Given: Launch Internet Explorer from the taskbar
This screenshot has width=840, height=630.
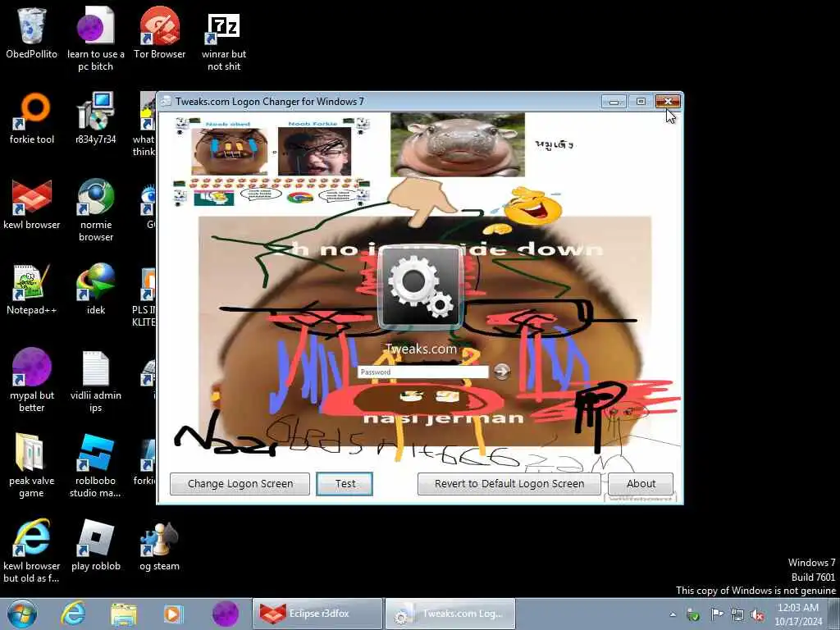Looking at the screenshot, I should (x=73, y=614).
